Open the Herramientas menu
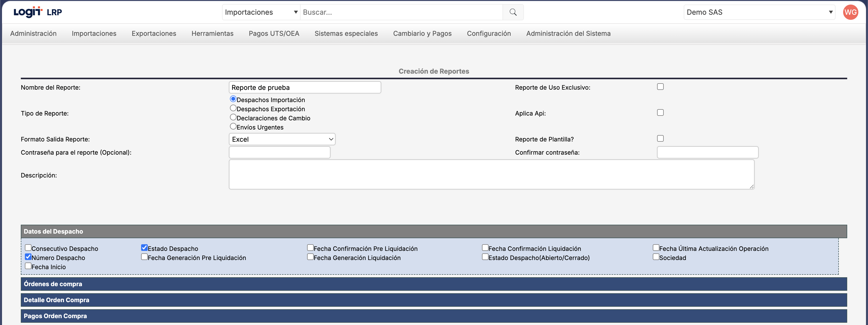 (x=212, y=33)
